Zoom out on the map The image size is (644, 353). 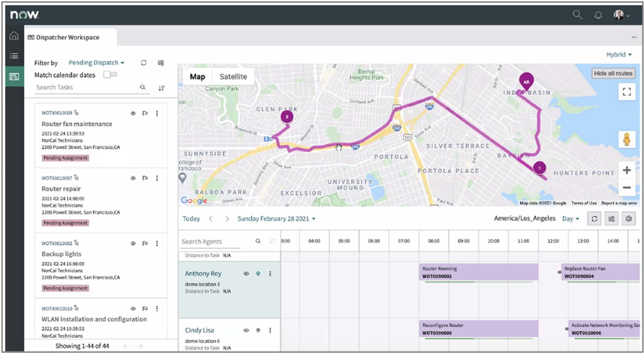click(627, 188)
